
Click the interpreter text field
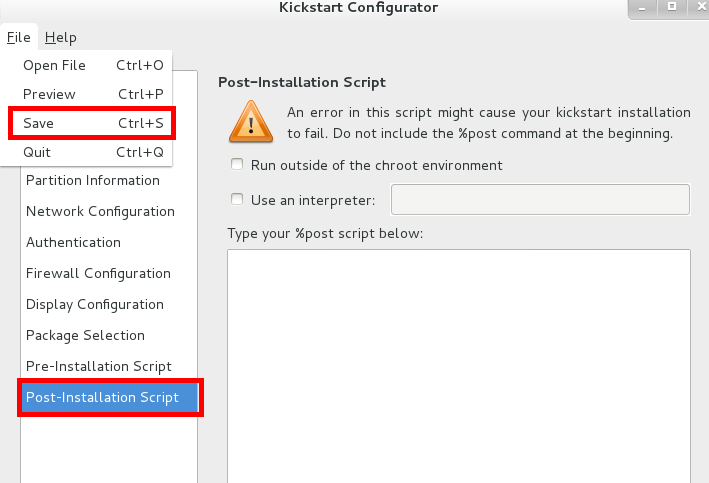click(540, 199)
